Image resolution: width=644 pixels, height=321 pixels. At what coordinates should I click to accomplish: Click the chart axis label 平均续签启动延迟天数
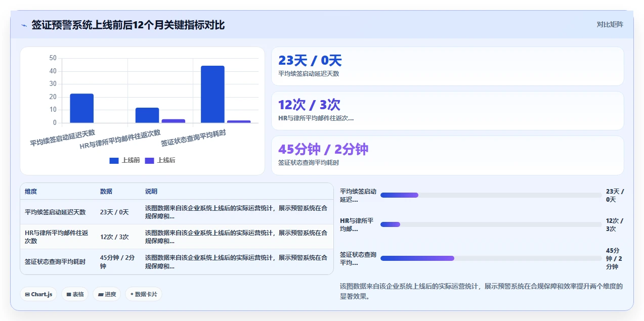point(63,137)
